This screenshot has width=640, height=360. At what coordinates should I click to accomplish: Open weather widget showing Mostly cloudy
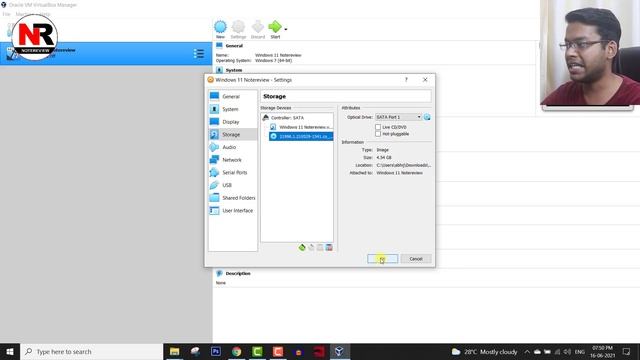click(484, 351)
